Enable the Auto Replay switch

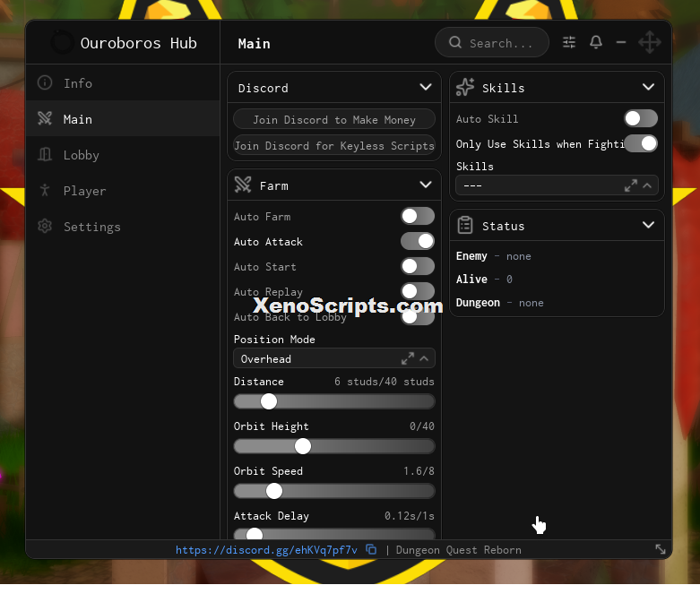(418, 291)
